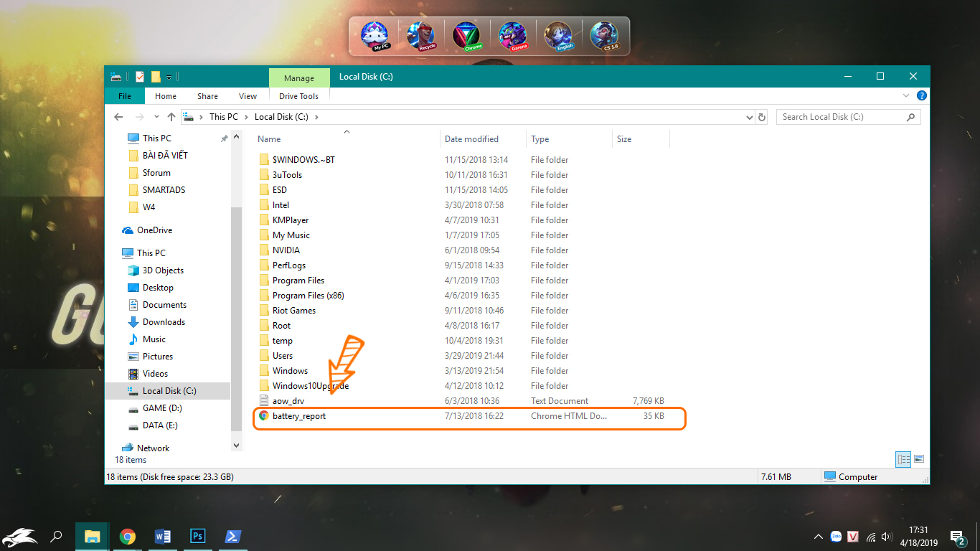
Task: Open the File menu tab
Action: click(x=124, y=96)
